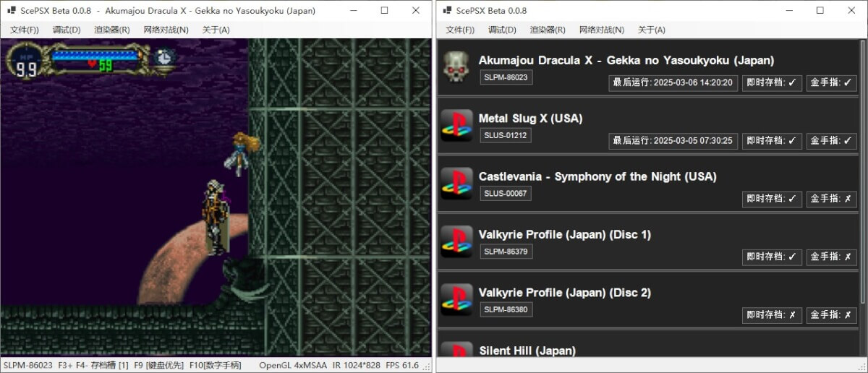Toggle 即时存档 for Metal Slug X

772,140
